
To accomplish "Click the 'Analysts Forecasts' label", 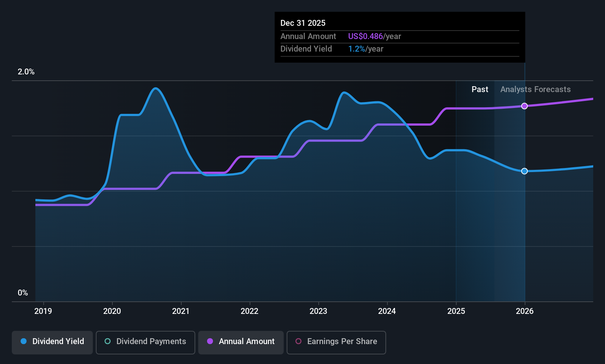I will coord(535,90).
